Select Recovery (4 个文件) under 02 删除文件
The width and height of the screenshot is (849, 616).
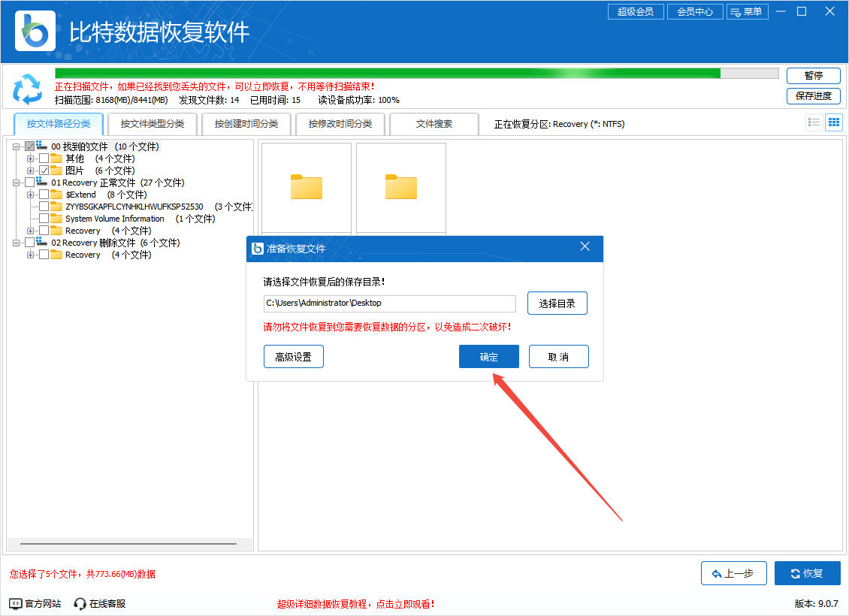108,255
